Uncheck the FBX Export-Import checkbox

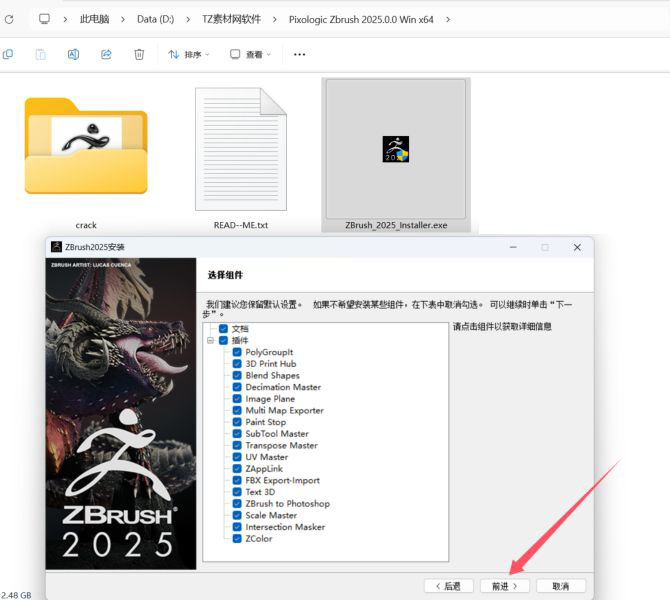[237, 480]
